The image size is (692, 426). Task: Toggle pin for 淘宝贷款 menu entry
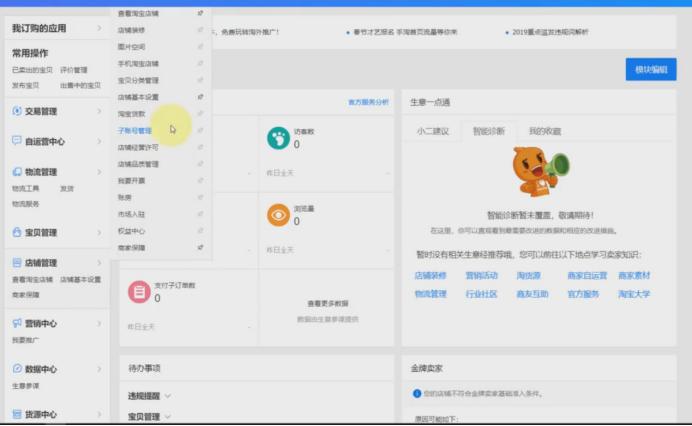[x=200, y=113]
